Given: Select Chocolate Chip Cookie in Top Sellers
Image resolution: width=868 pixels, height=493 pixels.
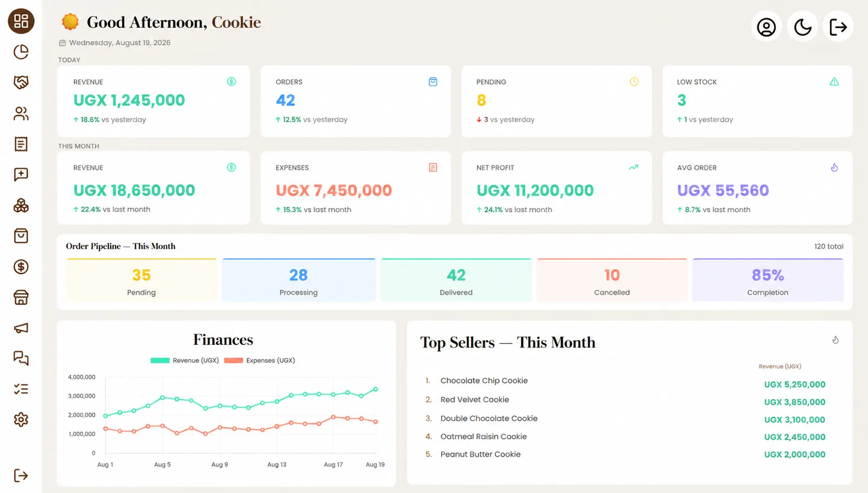Looking at the screenshot, I should tap(484, 381).
